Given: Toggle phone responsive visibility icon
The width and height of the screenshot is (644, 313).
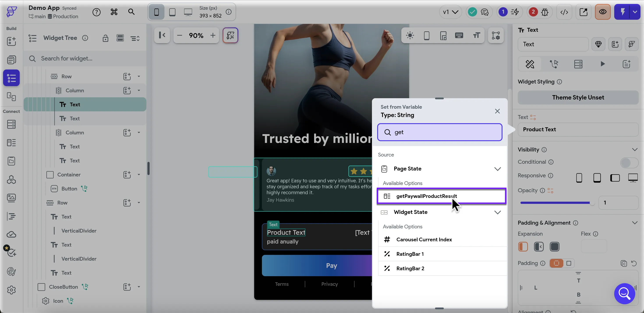Looking at the screenshot, I should point(579,178).
